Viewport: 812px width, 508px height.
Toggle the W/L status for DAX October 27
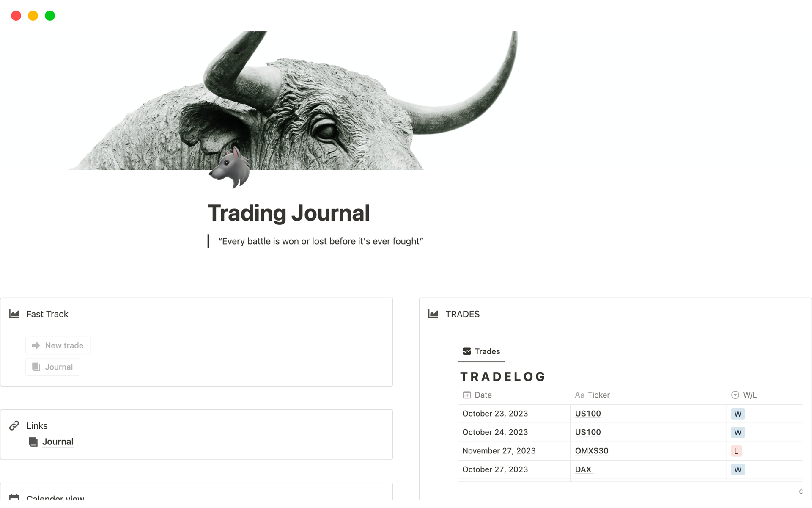click(x=738, y=469)
